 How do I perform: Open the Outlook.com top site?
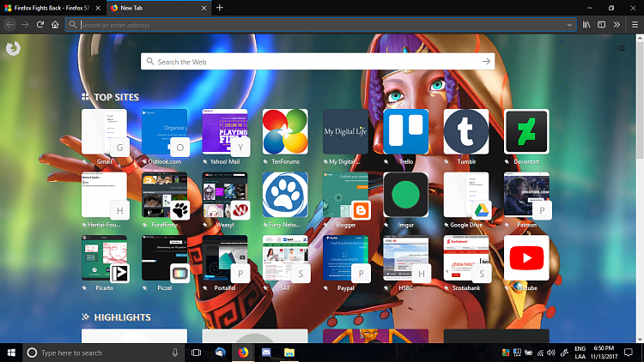point(165,132)
